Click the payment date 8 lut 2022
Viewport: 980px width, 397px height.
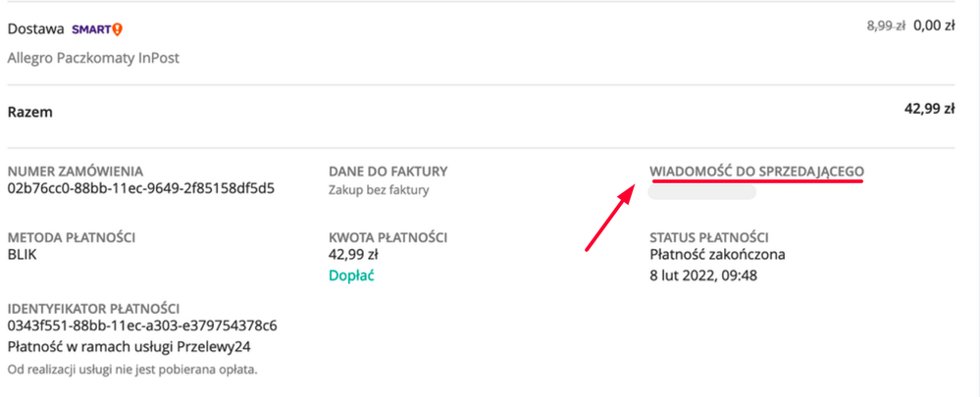(703, 275)
